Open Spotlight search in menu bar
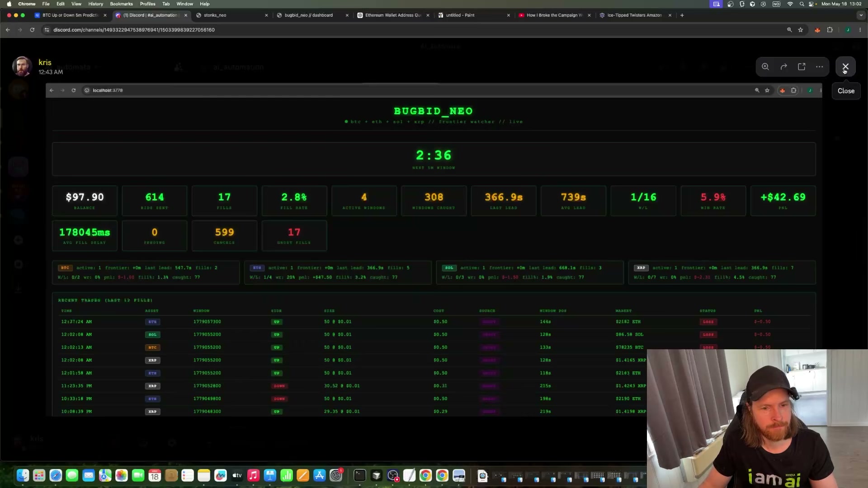Viewport: 868px width, 488px height. (x=802, y=4)
